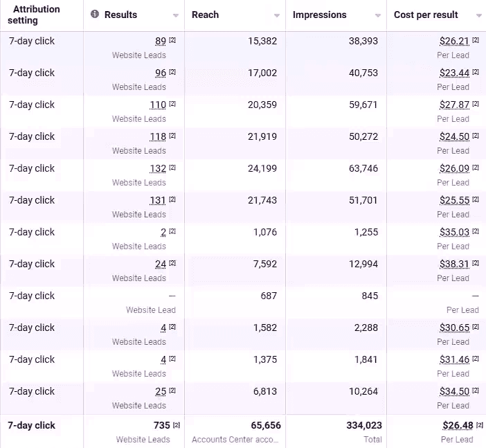Screen dimensions: 486x448
Task: Select the impressions value 63,746
Action: (x=363, y=168)
